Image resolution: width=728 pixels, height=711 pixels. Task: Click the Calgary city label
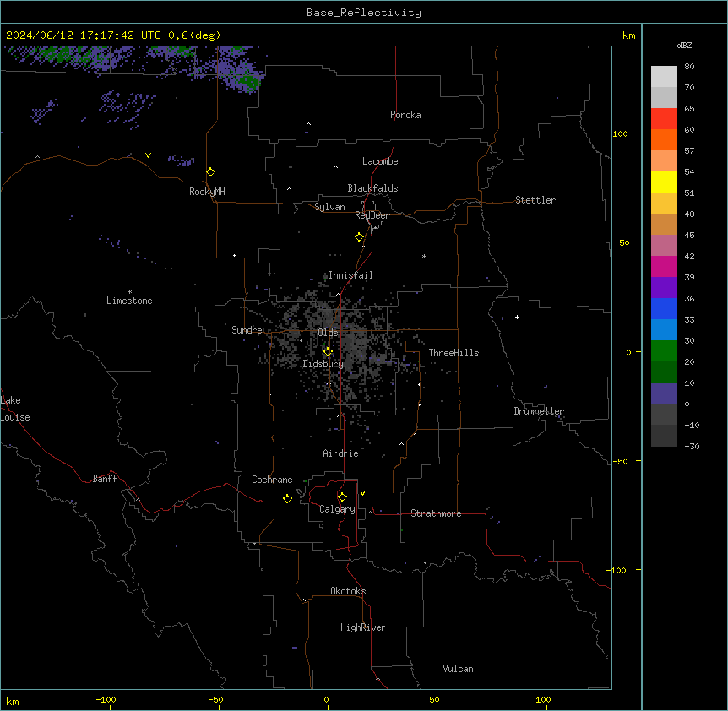pyautogui.click(x=337, y=509)
